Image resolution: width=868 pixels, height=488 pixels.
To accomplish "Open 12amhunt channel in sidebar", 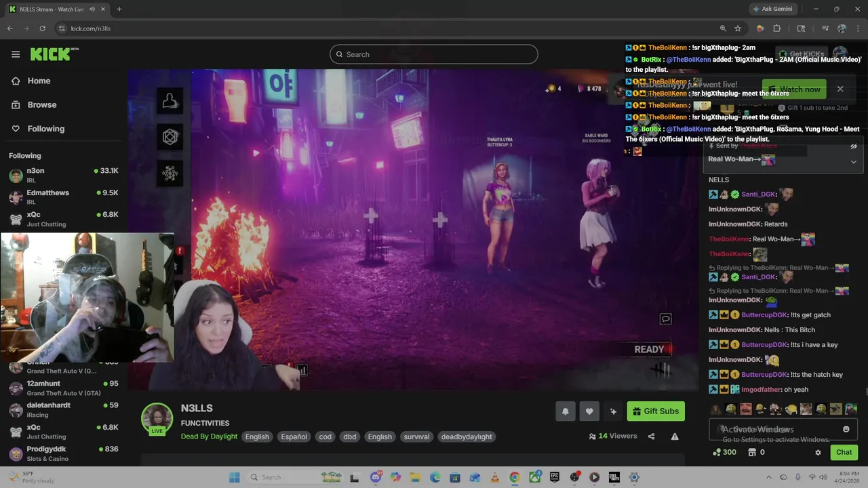I will tap(64, 388).
